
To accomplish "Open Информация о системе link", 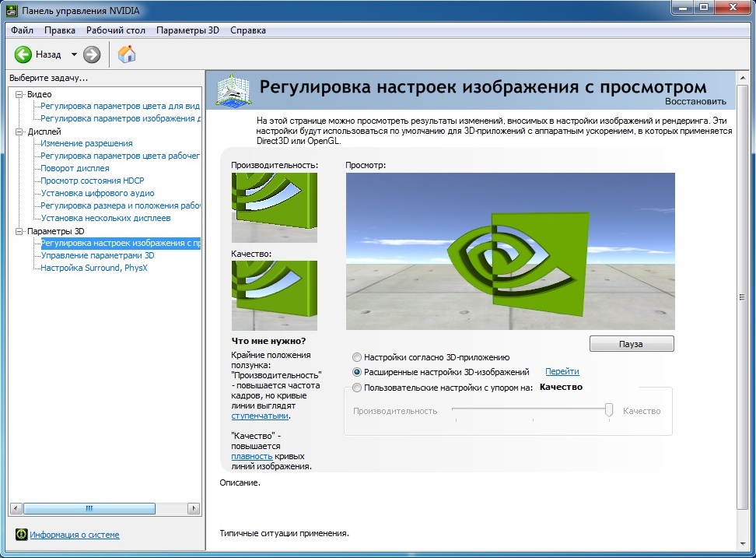I will [x=75, y=535].
